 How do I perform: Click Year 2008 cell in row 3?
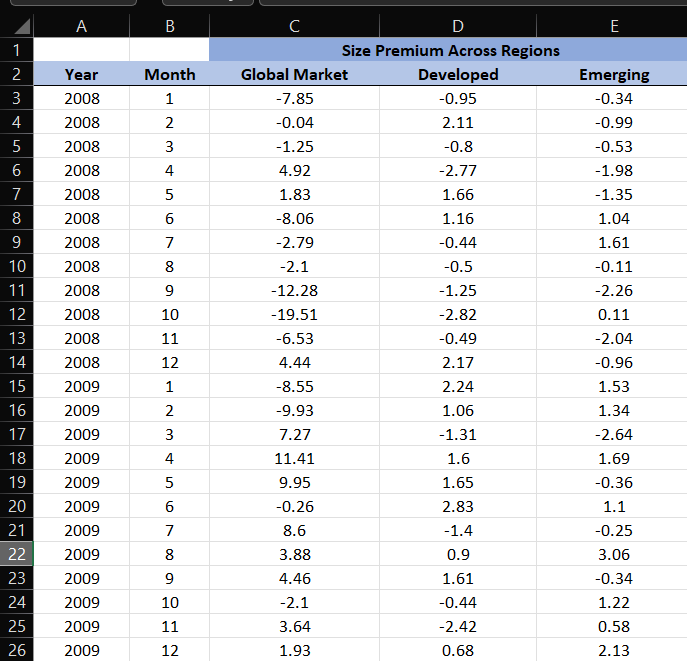81,99
